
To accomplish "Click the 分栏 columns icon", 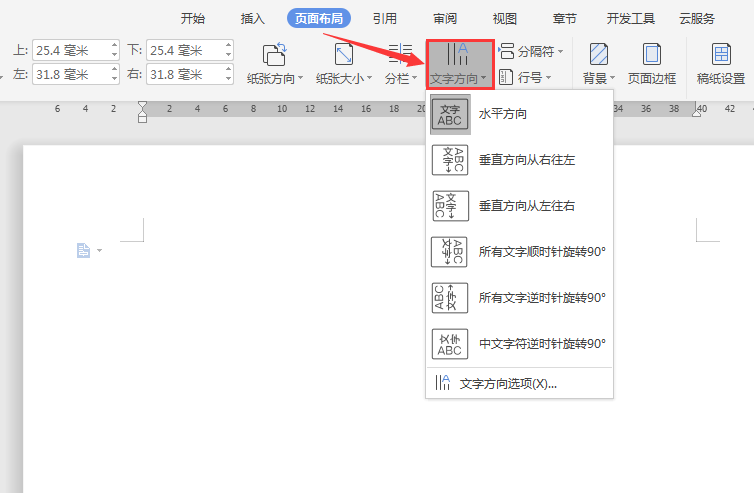I will click(400, 54).
